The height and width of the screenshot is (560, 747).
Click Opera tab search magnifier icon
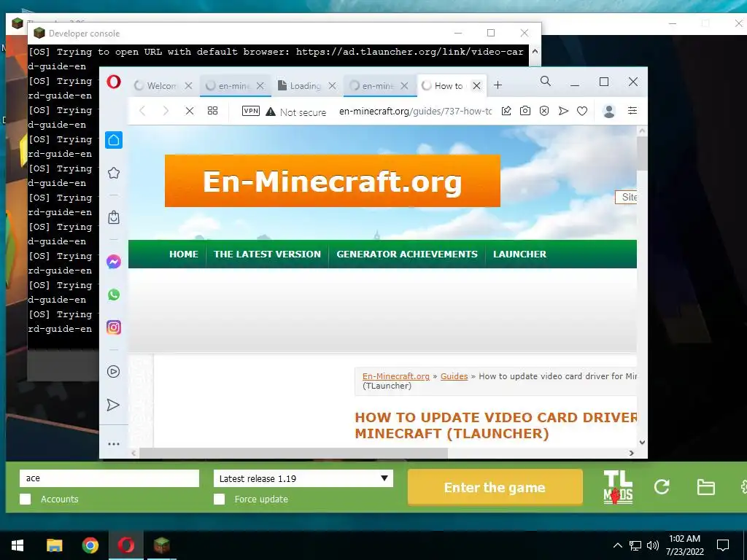tap(546, 82)
